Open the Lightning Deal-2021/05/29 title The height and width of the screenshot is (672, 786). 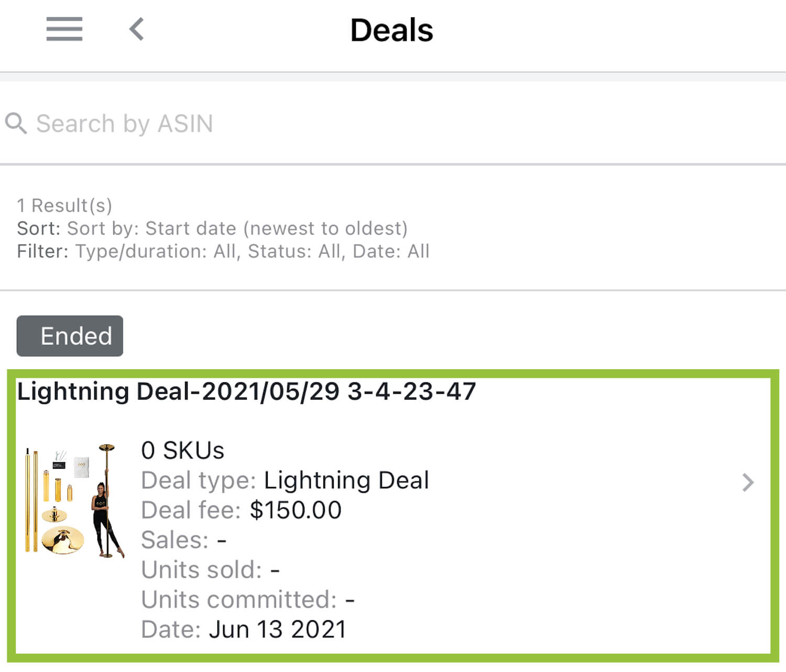[246, 391]
